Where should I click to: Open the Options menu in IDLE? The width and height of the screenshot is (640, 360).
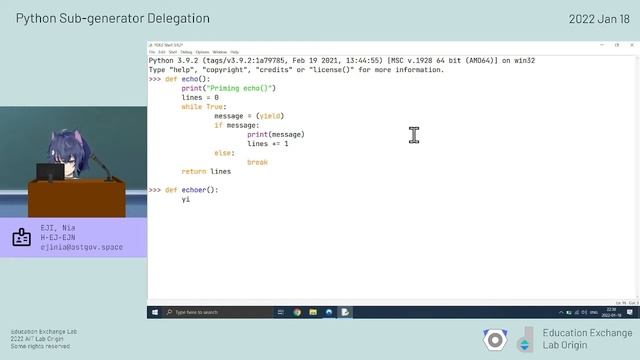click(202, 52)
